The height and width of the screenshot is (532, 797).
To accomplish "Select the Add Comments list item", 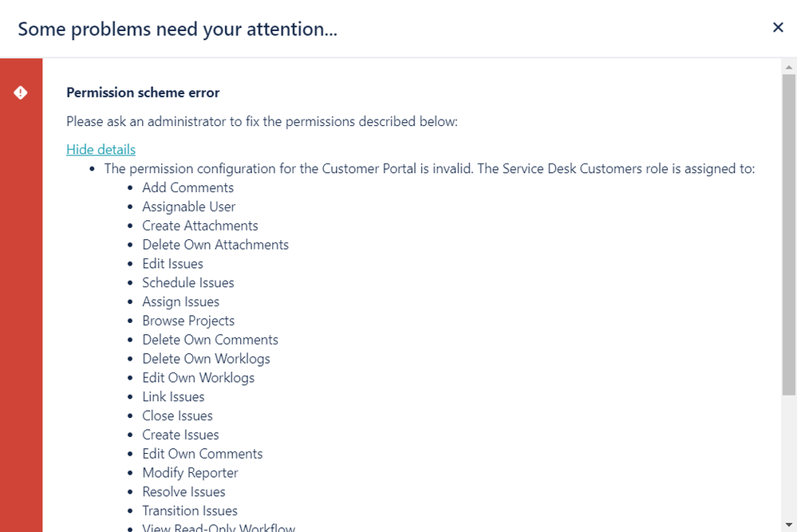I will 187,187.
